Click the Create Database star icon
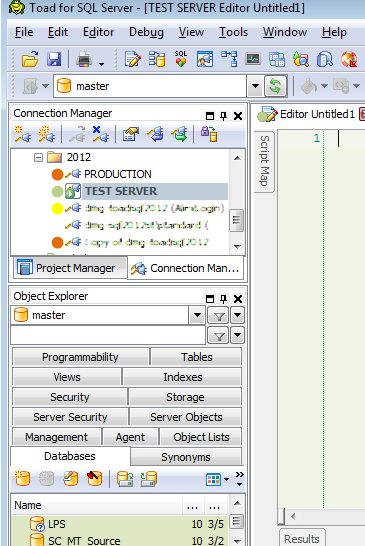The width and height of the screenshot is (365, 546). pos(22,479)
